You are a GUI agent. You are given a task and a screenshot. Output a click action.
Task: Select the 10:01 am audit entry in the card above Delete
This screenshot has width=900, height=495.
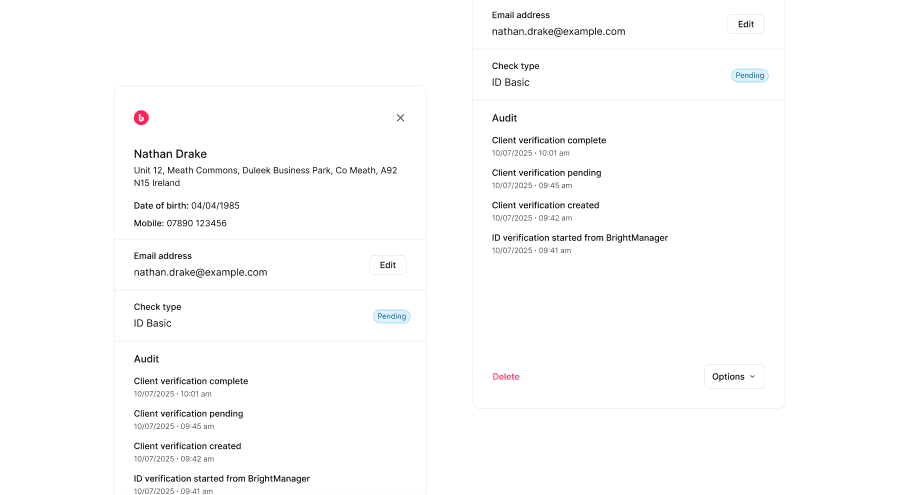(549, 146)
